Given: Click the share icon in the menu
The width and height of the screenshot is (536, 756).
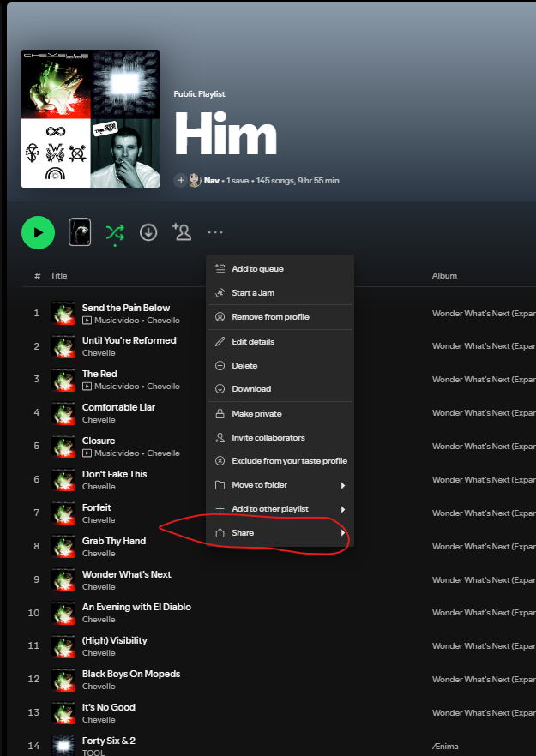Looking at the screenshot, I should click(x=220, y=533).
